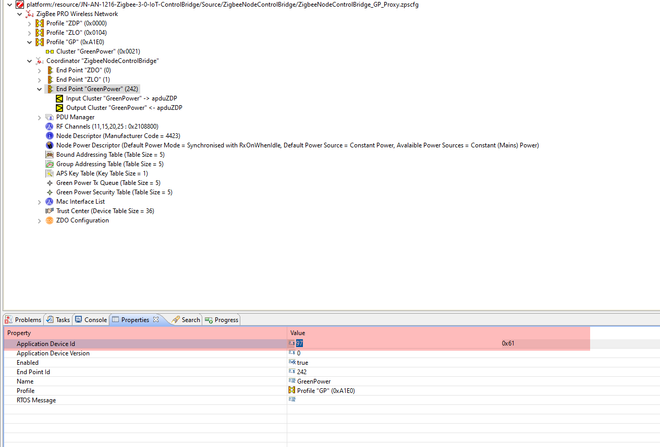This screenshot has height=447, width=660.
Task: Expand End Point "ZDO" (0) node
Action: (40, 70)
